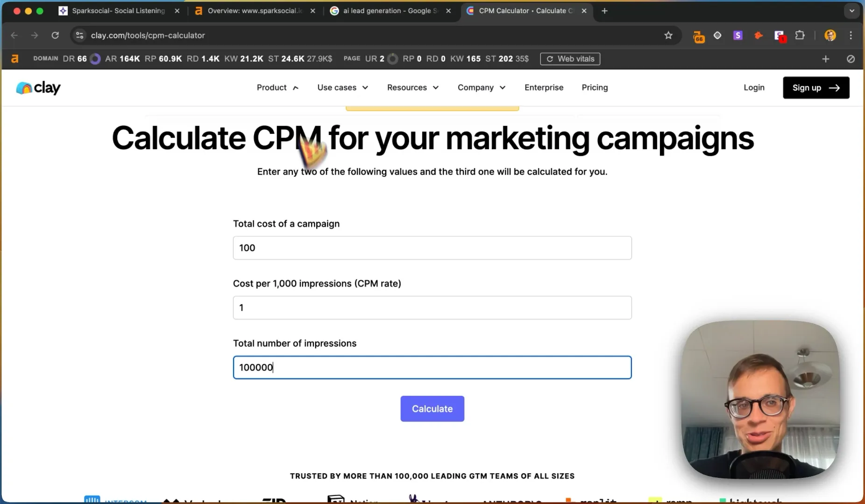The image size is (865, 504).
Task: Expand the Company dropdown
Action: [482, 88]
